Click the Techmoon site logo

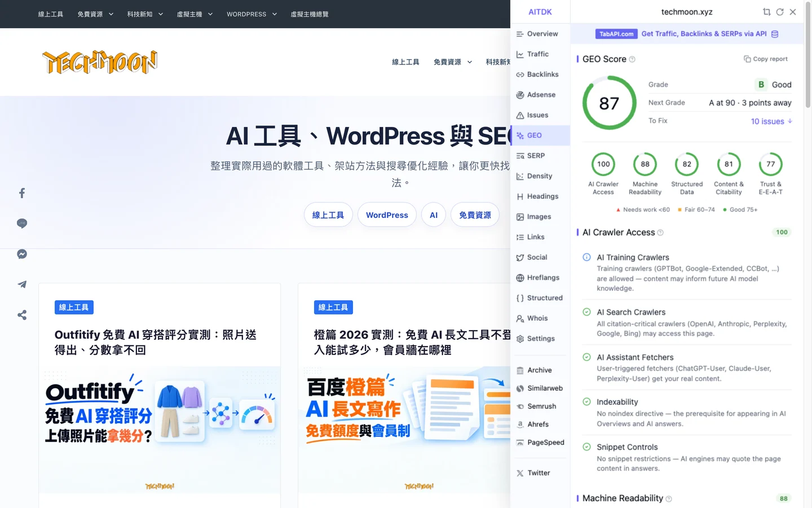pos(100,62)
